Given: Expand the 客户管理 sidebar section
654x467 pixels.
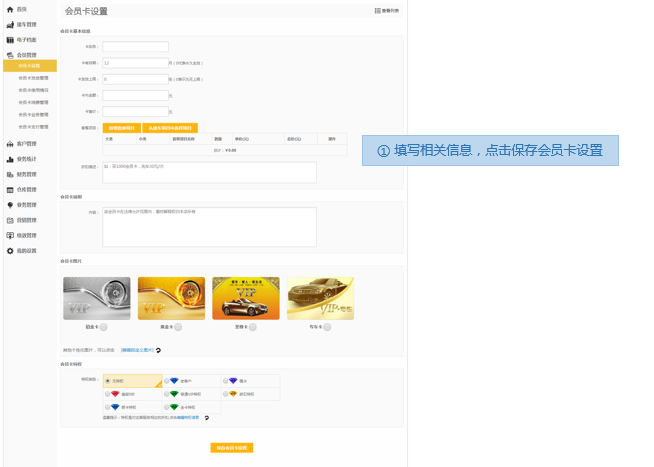Looking at the screenshot, I should point(27,144).
